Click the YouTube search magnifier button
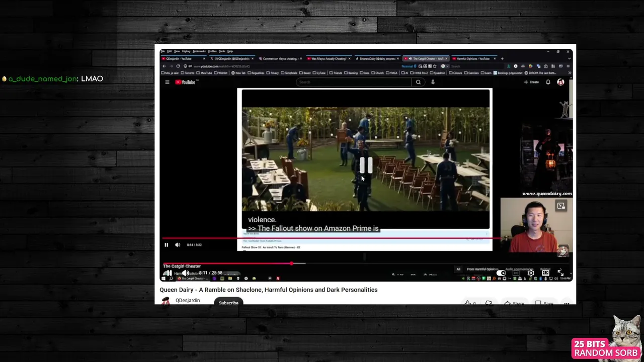This screenshot has width=644, height=362. tap(418, 82)
